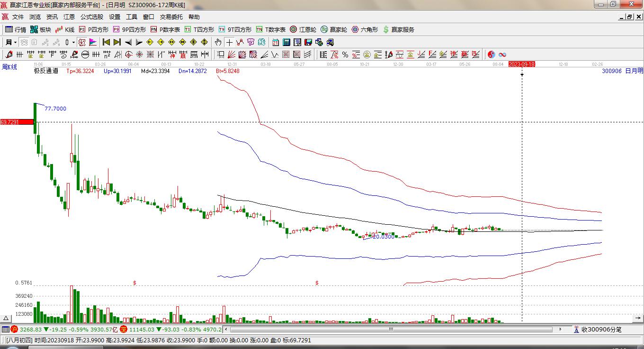
Task: Select the percent % drawing tool
Action: coord(345,55)
